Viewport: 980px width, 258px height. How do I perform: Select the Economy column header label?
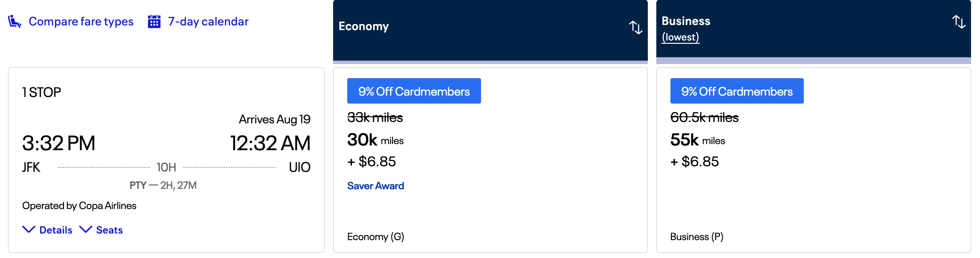pyautogui.click(x=364, y=26)
